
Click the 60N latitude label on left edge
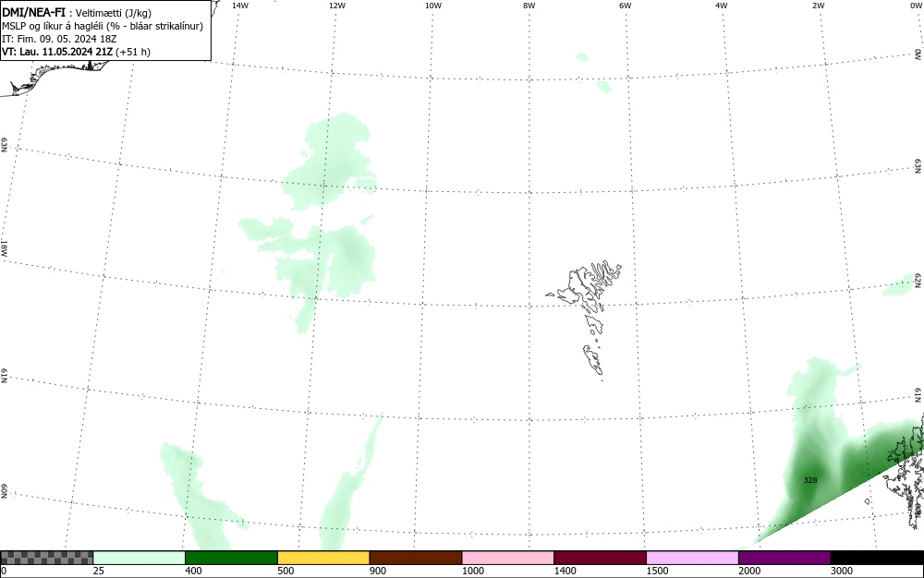[x=4, y=491]
